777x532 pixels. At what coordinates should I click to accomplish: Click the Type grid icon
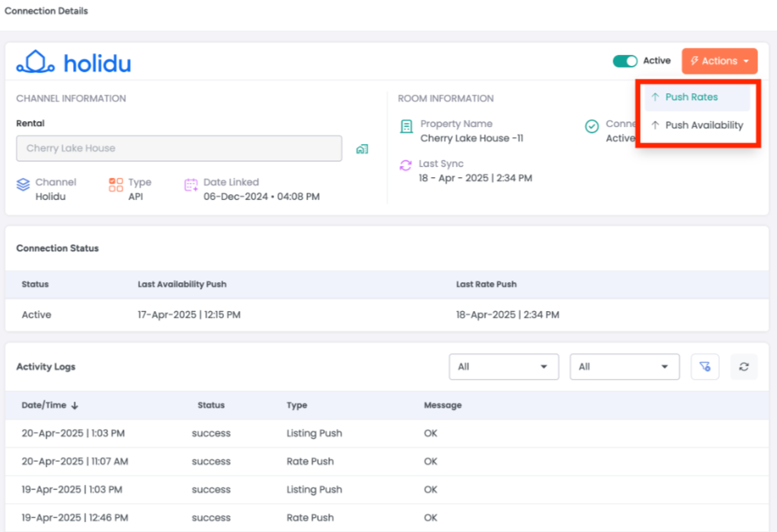[x=116, y=184]
